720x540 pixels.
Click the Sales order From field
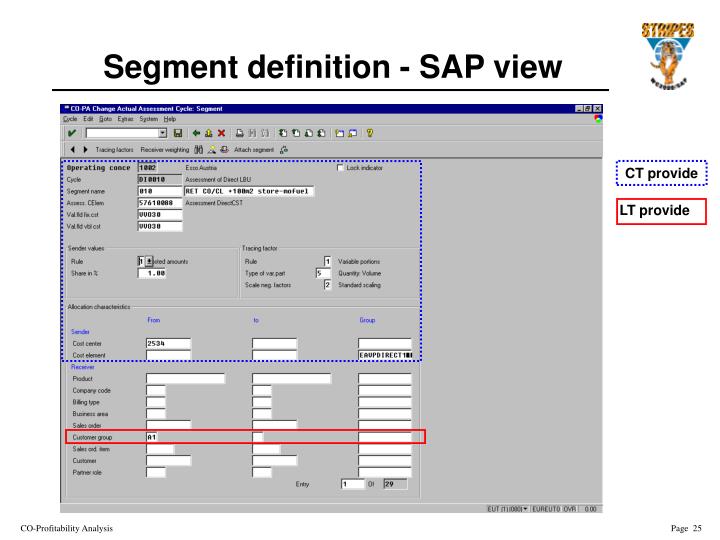click(168, 425)
